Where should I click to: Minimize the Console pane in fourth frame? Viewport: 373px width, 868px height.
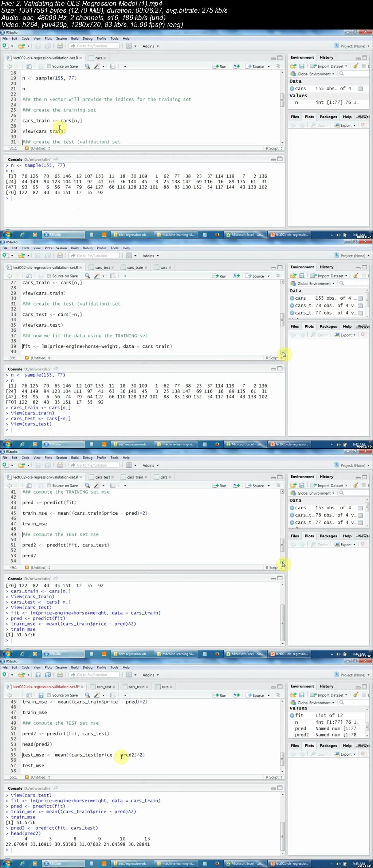point(273,788)
